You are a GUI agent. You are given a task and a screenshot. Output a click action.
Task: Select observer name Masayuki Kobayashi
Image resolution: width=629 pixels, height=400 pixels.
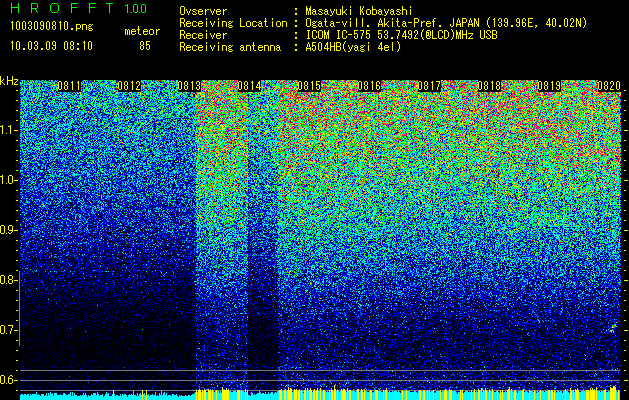[x=359, y=11]
